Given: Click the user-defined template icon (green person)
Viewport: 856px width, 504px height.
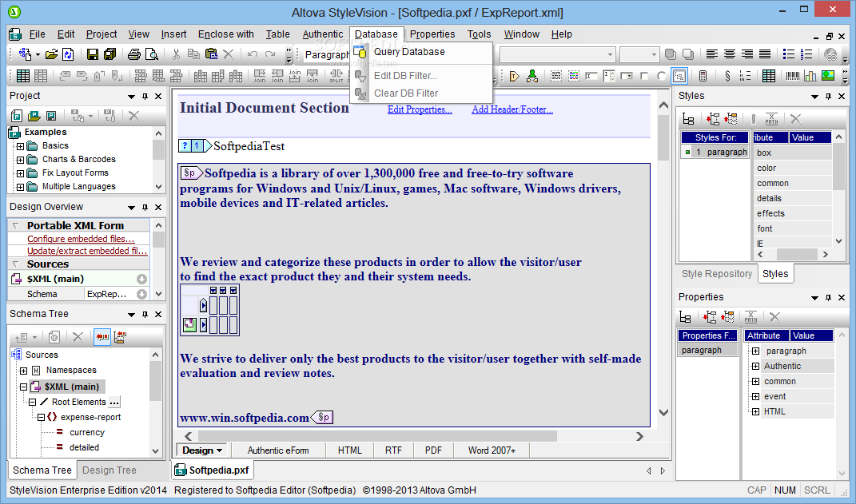Looking at the screenshot, I should pyautogui.click(x=532, y=76).
